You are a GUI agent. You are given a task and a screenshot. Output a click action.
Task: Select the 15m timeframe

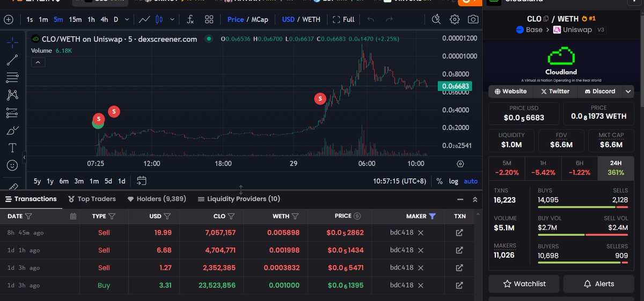point(75,19)
